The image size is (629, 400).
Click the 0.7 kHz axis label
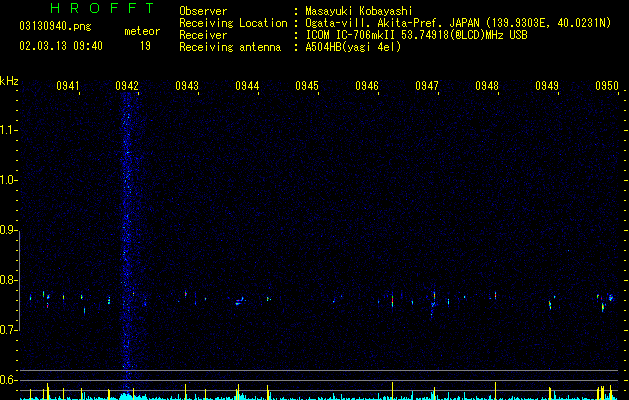7,330
